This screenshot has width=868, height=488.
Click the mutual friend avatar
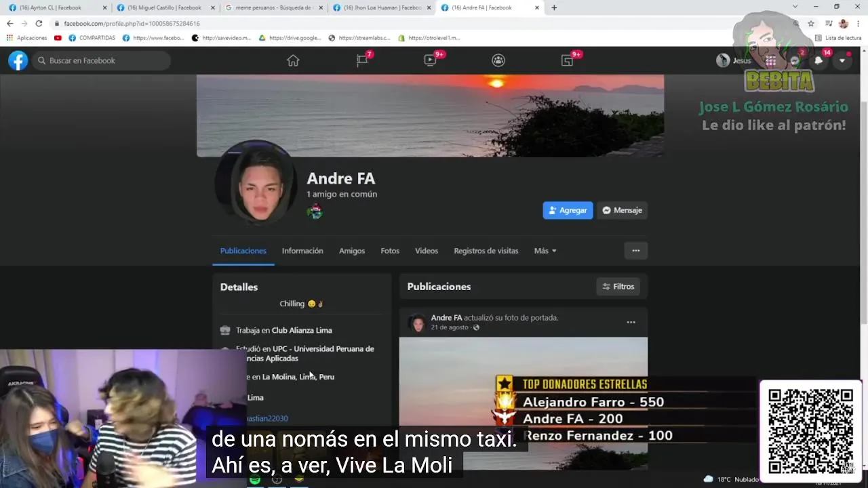314,211
